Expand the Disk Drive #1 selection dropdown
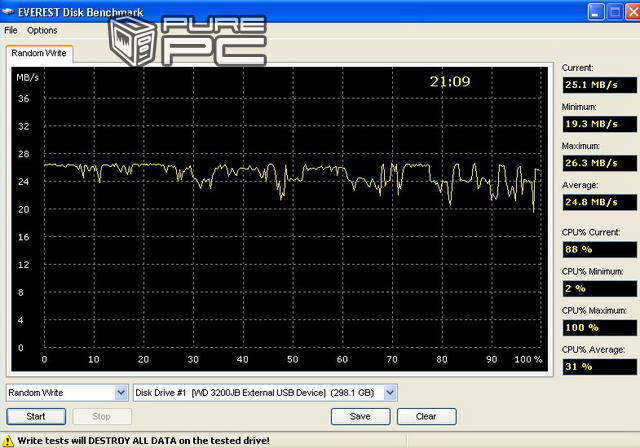This screenshot has width=640, height=448. tap(390, 393)
